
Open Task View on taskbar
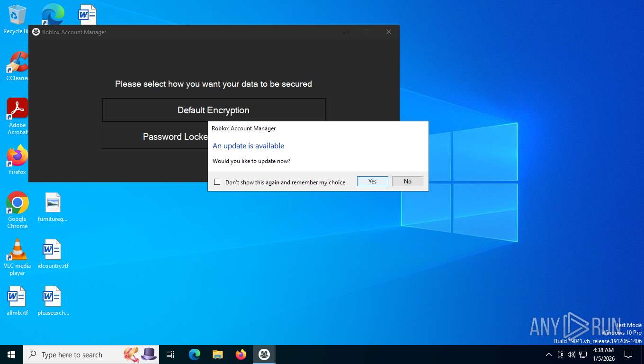point(170,355)
